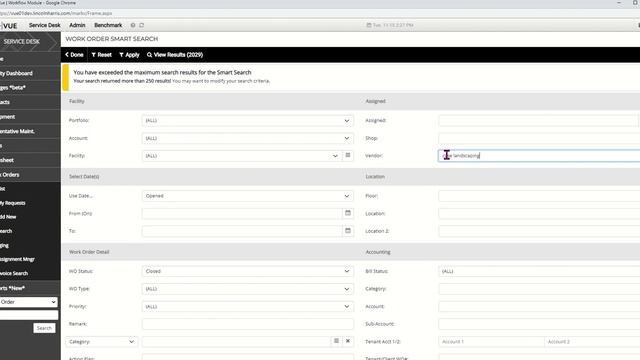Image resolution: width=640 pixels, height=360 pixels.
Task: Open the Admin menu
Action: tap(77, 25)
